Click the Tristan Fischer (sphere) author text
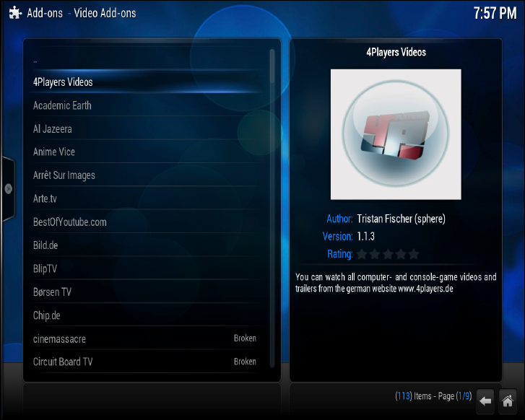The height and width of the screenshot is (420, 525). tap(401, 219)
